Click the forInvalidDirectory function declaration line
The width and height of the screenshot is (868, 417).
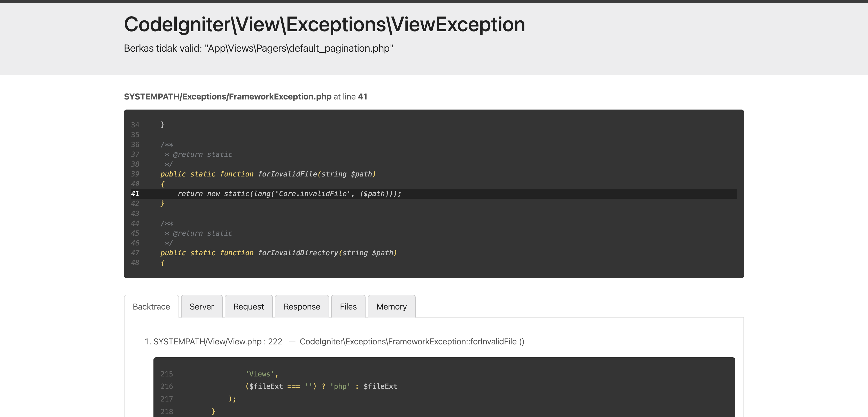pyautogui.click(x=278, y=253)
